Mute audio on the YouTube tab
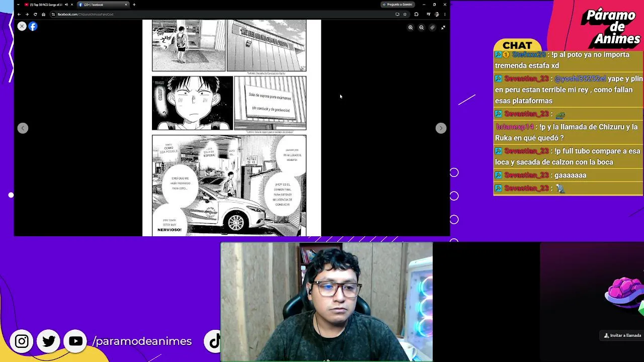Viewport: 644px width, 362px height. (66, 5)
